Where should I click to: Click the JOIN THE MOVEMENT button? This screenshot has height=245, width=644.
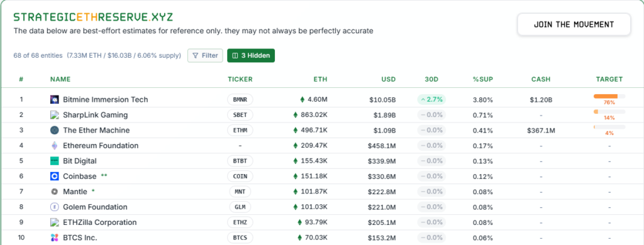[574, 24]
